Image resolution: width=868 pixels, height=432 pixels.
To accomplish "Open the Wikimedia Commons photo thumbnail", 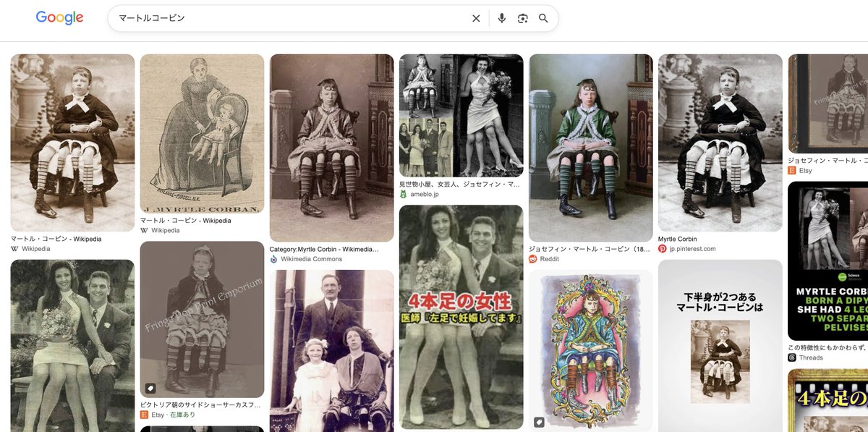I will pyautogui.click(x=331, y=148).
